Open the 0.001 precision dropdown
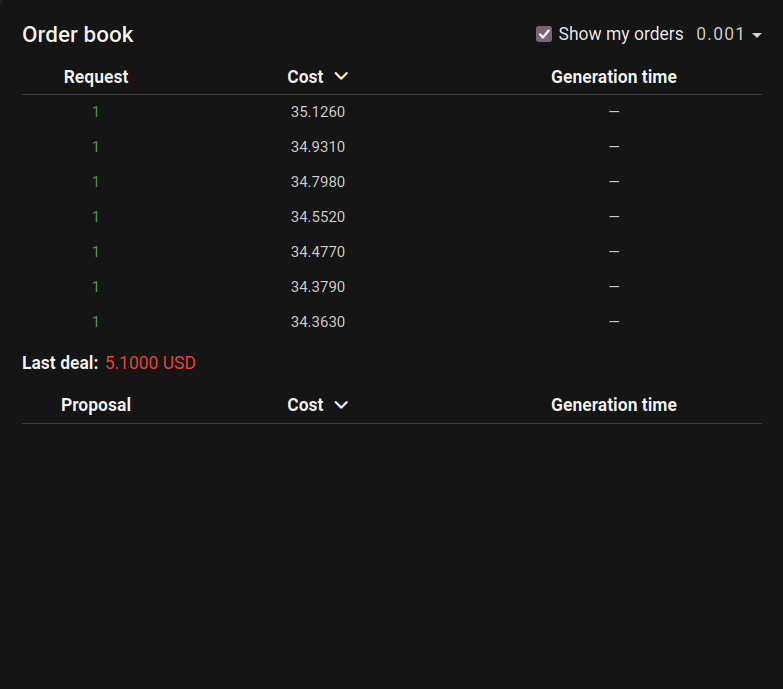This screenshot has height=689, width=783. [729, 34]
